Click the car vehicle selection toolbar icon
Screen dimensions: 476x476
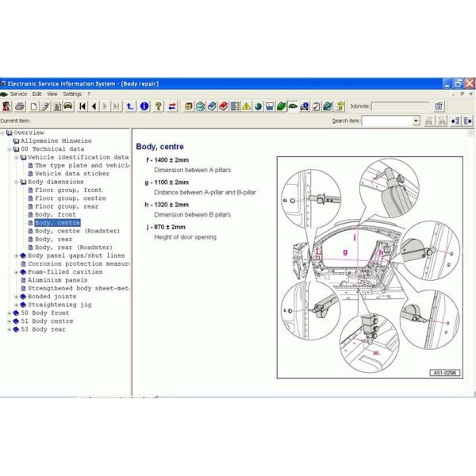click(68, 106)
